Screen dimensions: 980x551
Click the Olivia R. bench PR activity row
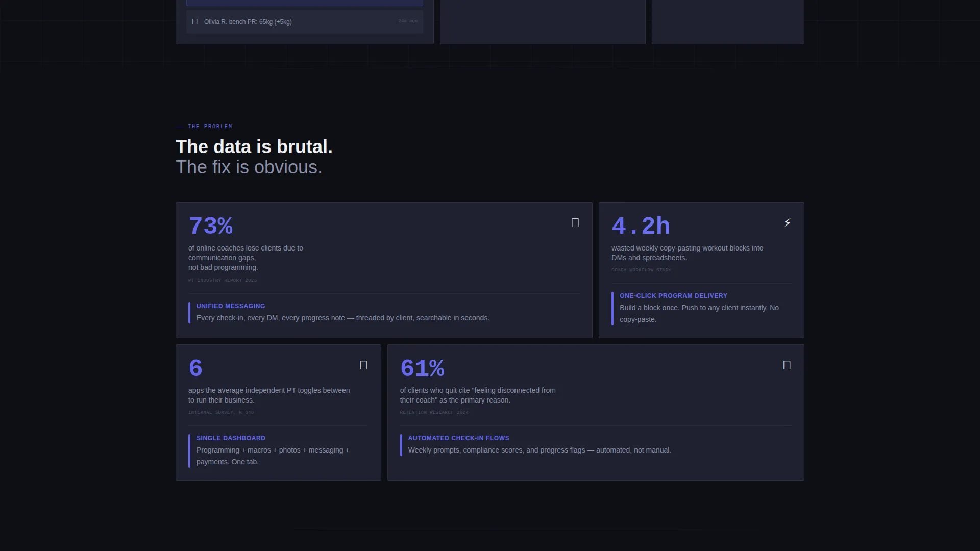[x=305, y=22]
